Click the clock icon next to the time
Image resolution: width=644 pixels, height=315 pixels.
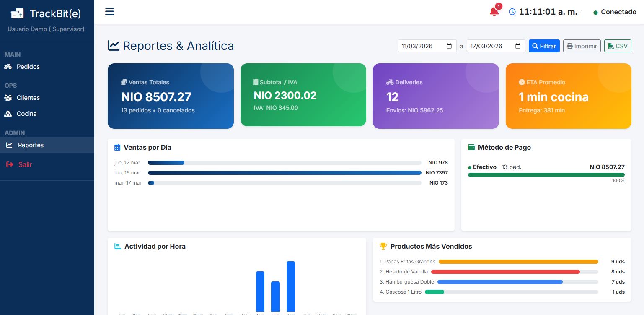pyautogui.click(x=512, y=12)
